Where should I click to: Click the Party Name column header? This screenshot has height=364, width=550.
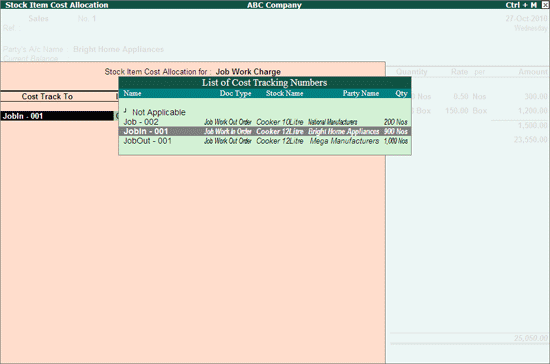click(x=361, y=93)
